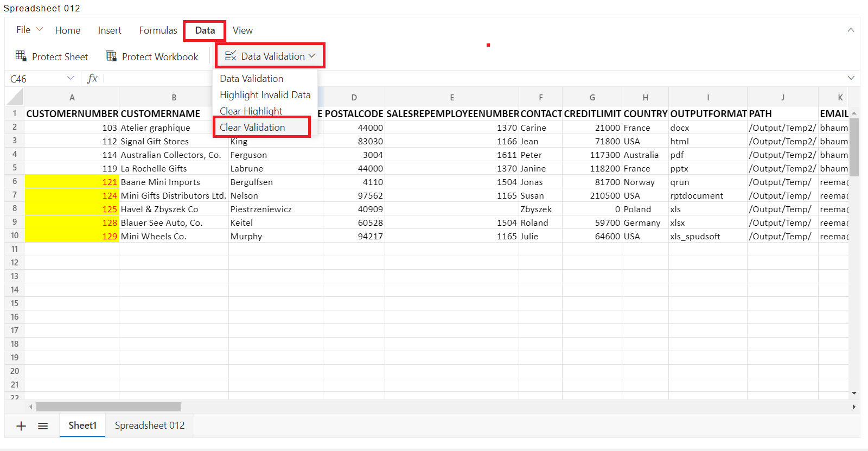Click the OUTPUTFORMAT header cell
The height and width of the screenshot is (451, 868).
[708, 113]
